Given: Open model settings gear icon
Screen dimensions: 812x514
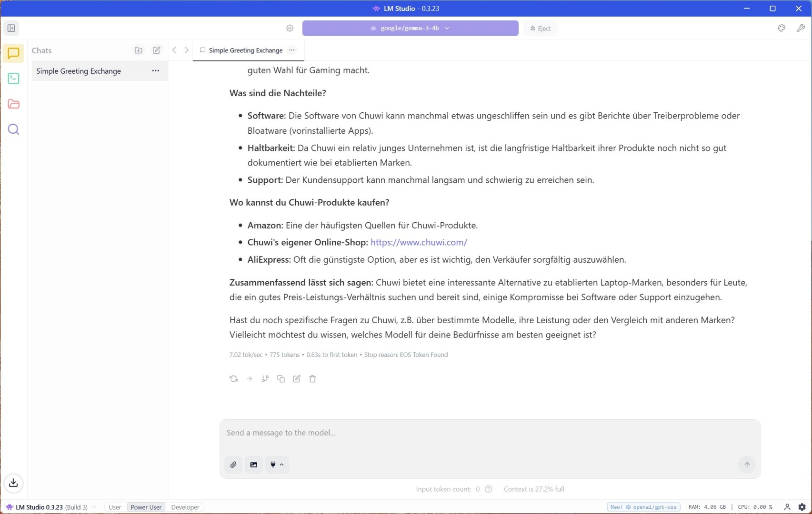Looking at the screenshot, I should [x=290, y=28].
